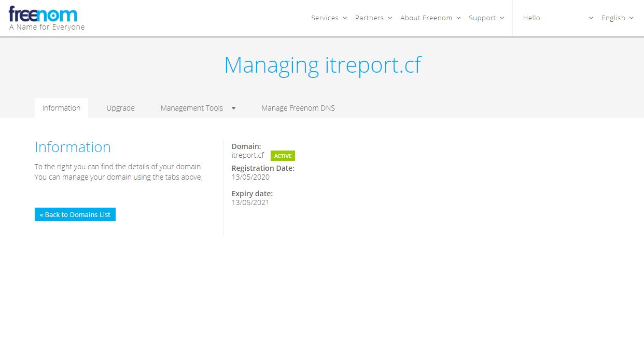Open the Hello account menu

point(558,18)
